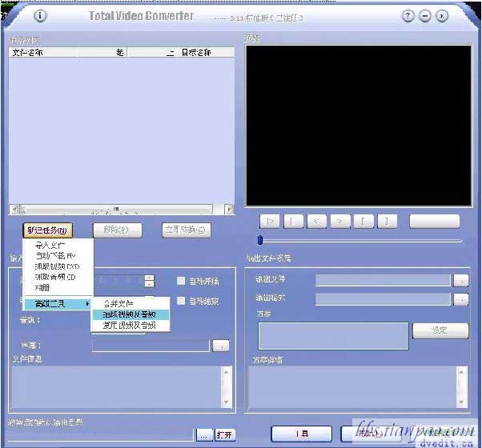Enable the 自动结束 auto end checkbox

(181, 301)
